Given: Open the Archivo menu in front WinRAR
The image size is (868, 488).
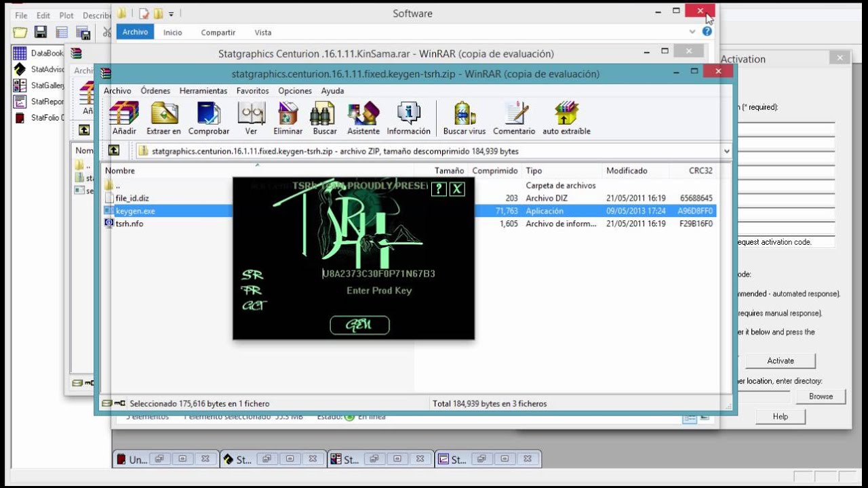Looking at the screenshot, I should point(117,91).
